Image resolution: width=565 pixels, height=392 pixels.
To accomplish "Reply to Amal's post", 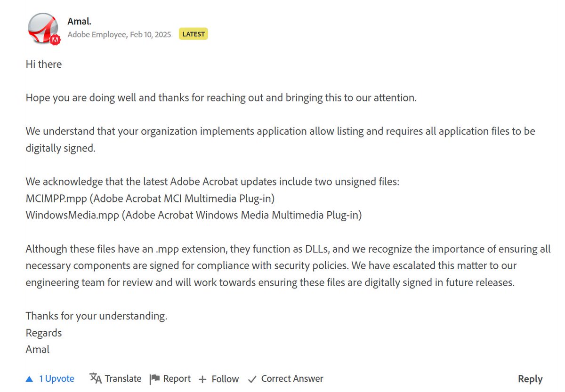I will [x=530, y=379].
